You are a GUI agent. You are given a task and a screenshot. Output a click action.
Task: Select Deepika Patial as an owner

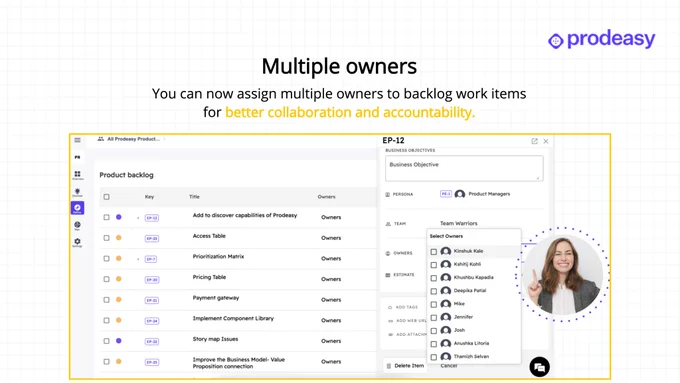tap(434, 291)
